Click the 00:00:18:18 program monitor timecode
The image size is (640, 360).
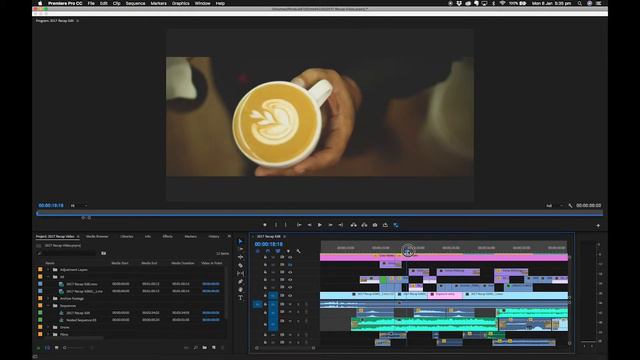tap(51, 206)
